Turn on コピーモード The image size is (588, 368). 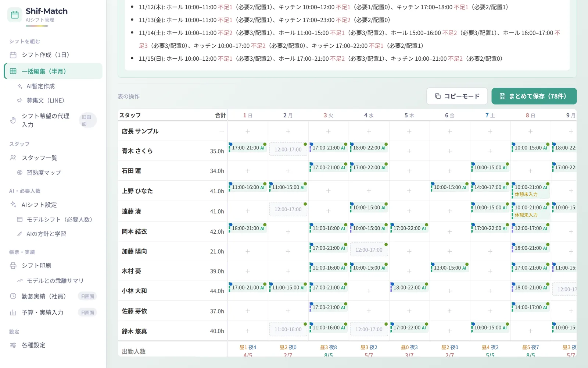click(457, 96)
